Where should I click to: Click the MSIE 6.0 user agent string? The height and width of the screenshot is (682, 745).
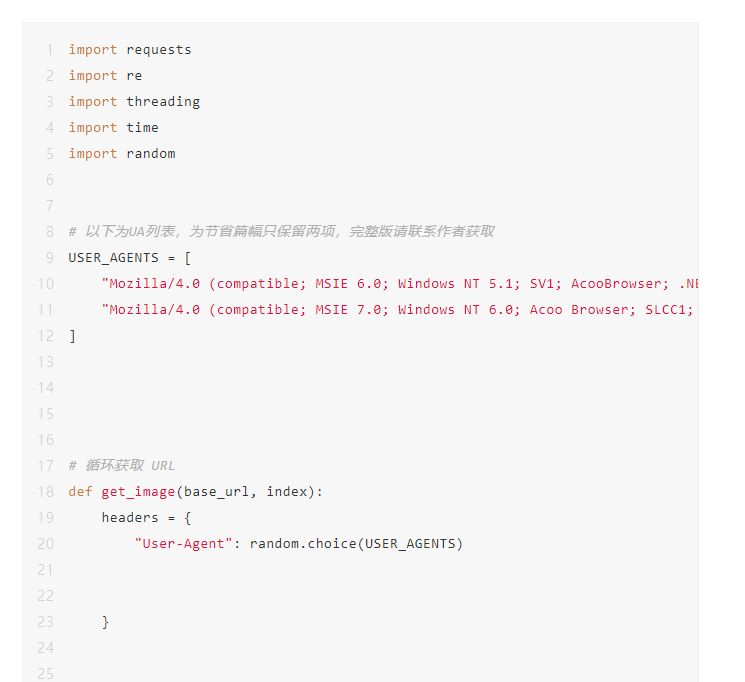pos(400,284)
